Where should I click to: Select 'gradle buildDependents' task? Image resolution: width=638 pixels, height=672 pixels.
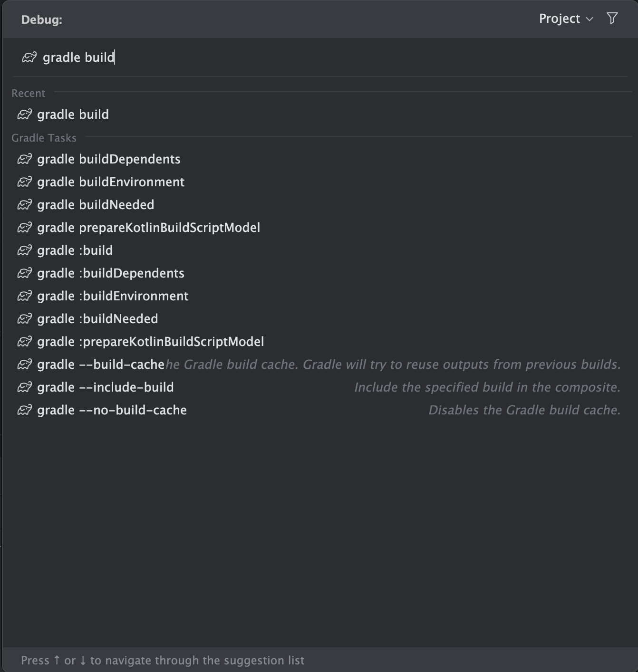tap(108, 159)
